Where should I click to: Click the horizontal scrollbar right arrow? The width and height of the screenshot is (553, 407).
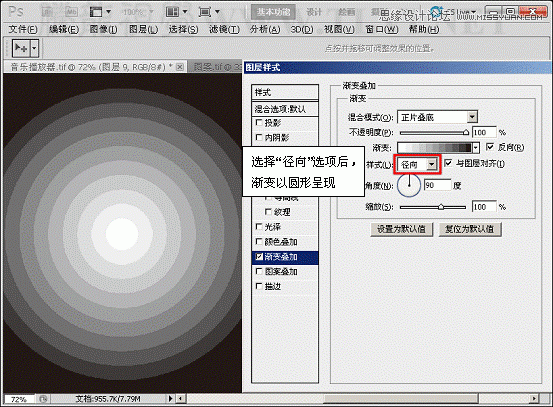coord(534,399)
